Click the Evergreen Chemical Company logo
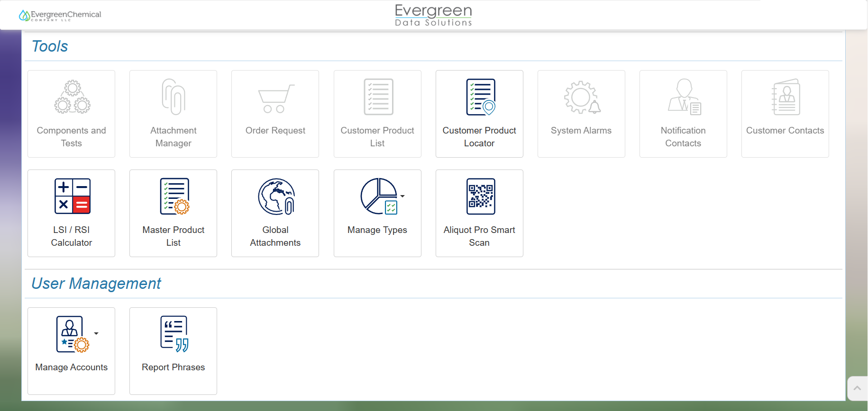 [x=60, y=16]
